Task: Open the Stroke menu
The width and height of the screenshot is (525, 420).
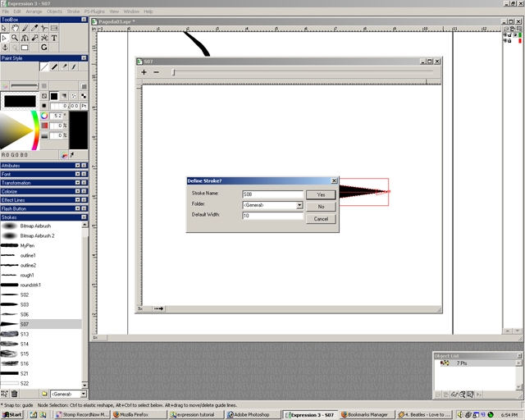Action: coord(73,11)
